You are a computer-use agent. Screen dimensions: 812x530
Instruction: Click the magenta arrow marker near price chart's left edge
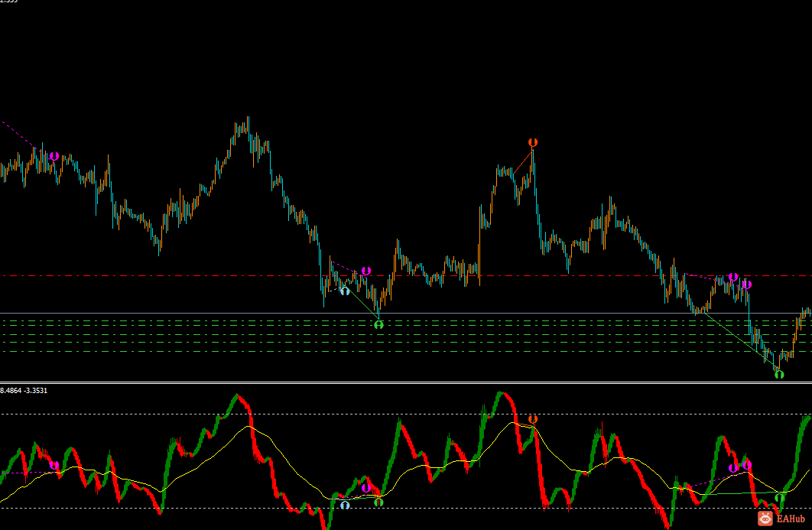click(x=54, y=156)
